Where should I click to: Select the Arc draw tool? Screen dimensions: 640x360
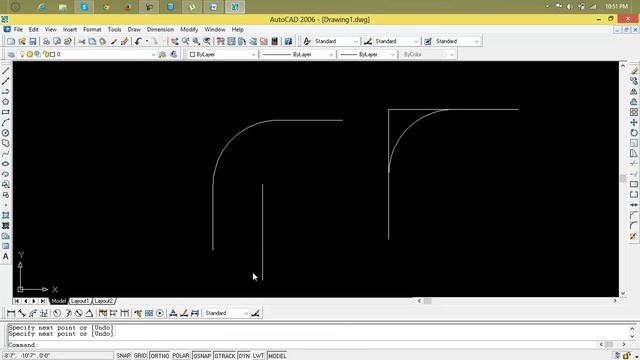(6, 122)
